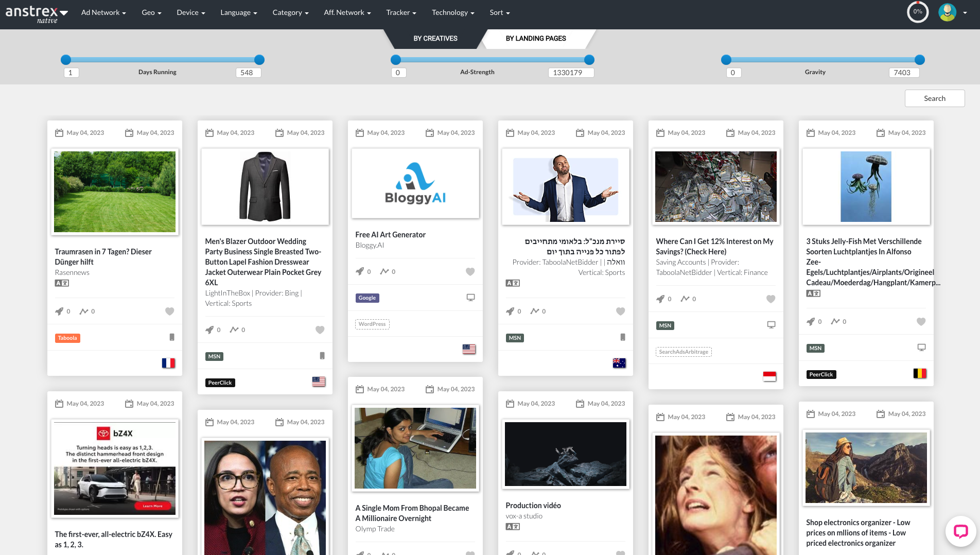Open the Sort dropdown
This screenshot has width=980, height=555.
(499, 12)
